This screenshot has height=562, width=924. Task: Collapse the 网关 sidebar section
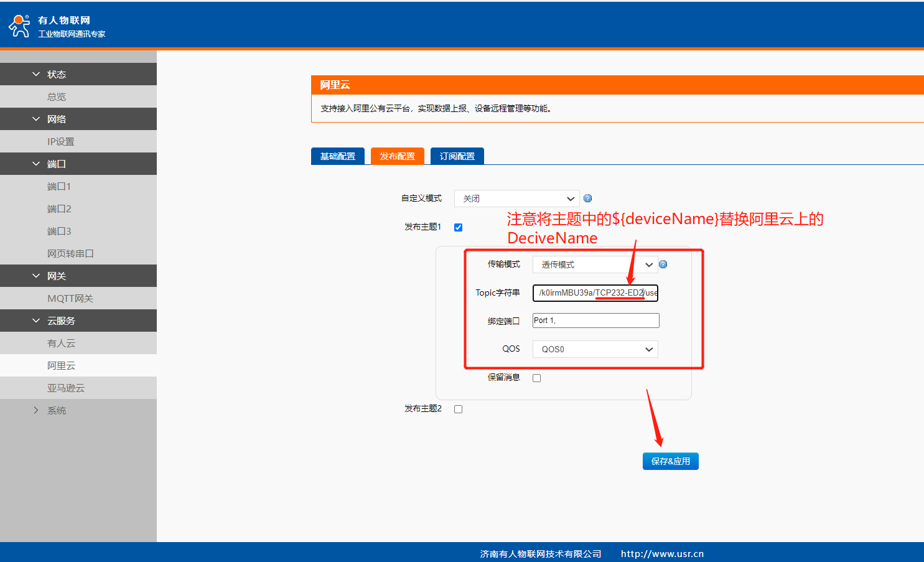tap(78, 276)
